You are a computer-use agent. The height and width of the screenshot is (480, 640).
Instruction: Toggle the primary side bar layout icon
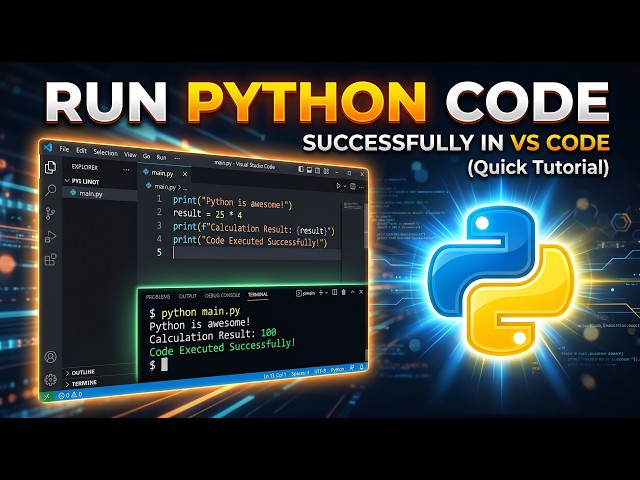(x=301, y=169)
